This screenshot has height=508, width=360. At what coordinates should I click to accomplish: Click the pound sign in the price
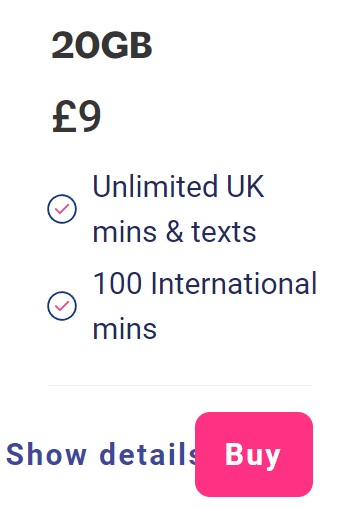pyautogui.click(x=64, y=117)
